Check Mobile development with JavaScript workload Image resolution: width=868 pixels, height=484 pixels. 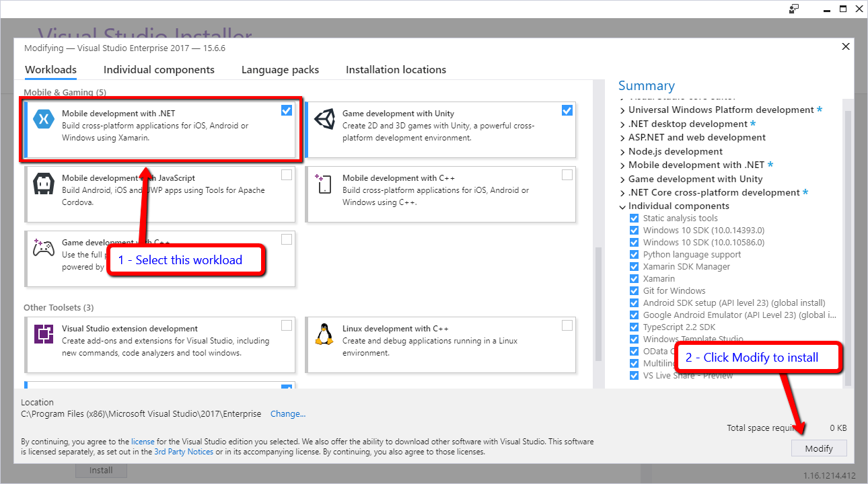coord(287,175)
